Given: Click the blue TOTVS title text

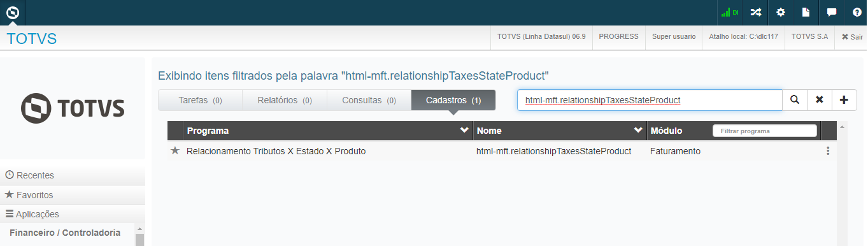Looking at the screenshot, I should (32, 38).
